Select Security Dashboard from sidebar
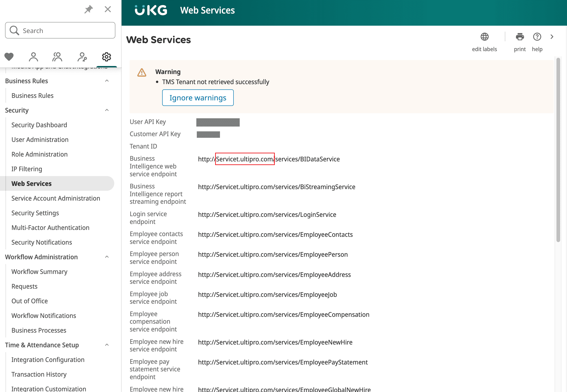This screenshot has height=392, width=567. pos(39,124)
